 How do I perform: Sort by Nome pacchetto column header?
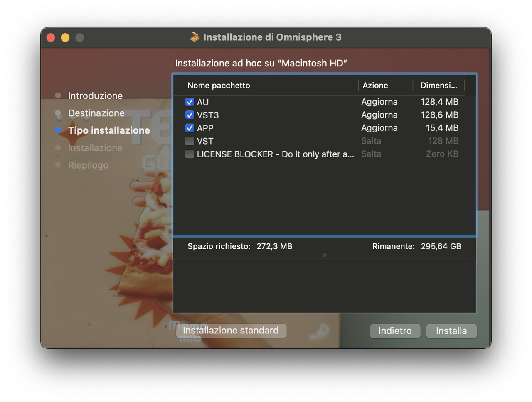click(219, 86)
